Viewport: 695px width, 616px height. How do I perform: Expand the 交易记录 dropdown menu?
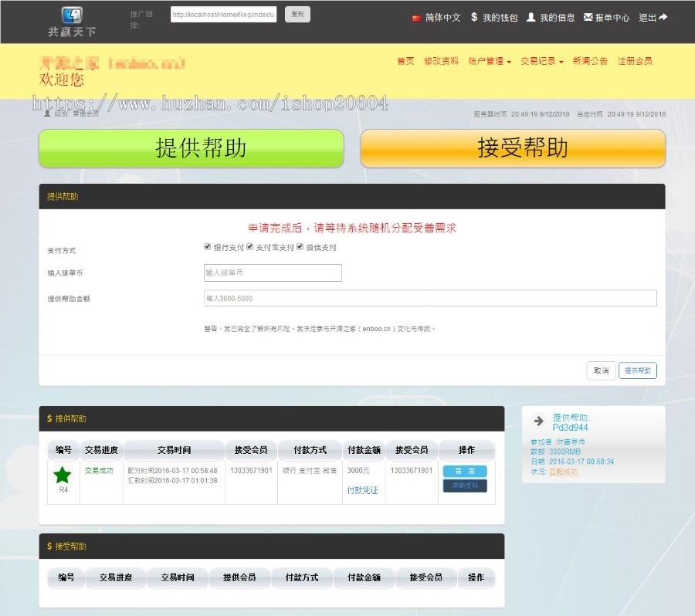[541, 61]
